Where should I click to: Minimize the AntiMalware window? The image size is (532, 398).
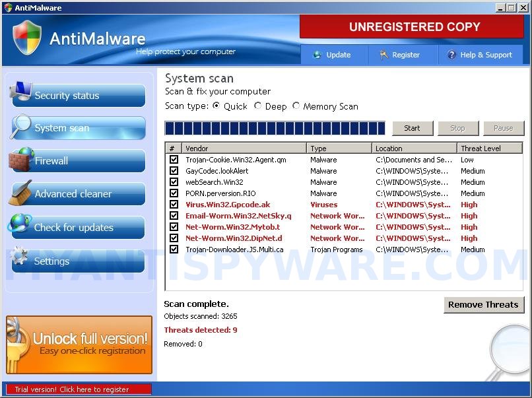point(500,7)
